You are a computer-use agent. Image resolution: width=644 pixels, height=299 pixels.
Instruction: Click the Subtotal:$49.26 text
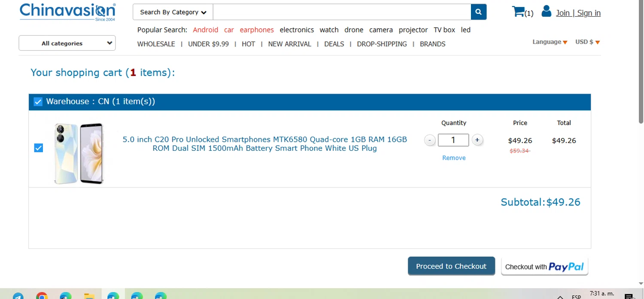coord(541,202)
